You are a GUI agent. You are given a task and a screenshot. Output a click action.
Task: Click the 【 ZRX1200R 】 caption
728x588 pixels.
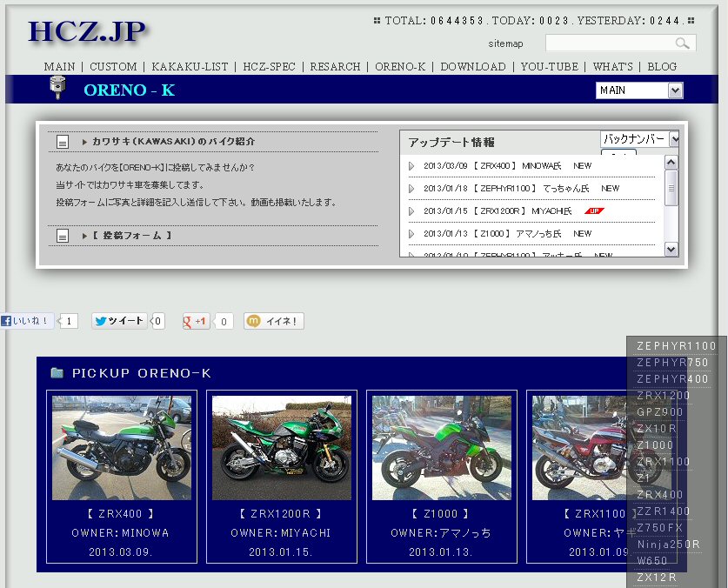click(280, 513)
